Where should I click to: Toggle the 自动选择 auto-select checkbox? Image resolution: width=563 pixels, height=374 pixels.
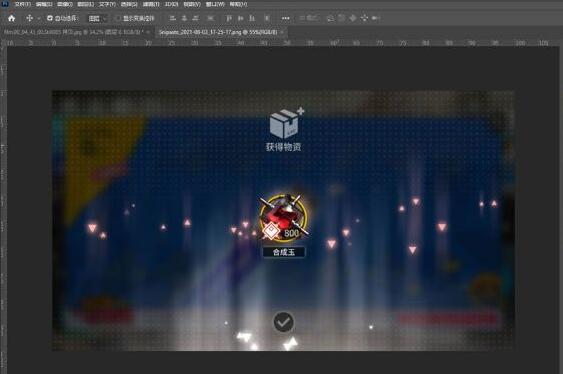[x=50, y=18]
